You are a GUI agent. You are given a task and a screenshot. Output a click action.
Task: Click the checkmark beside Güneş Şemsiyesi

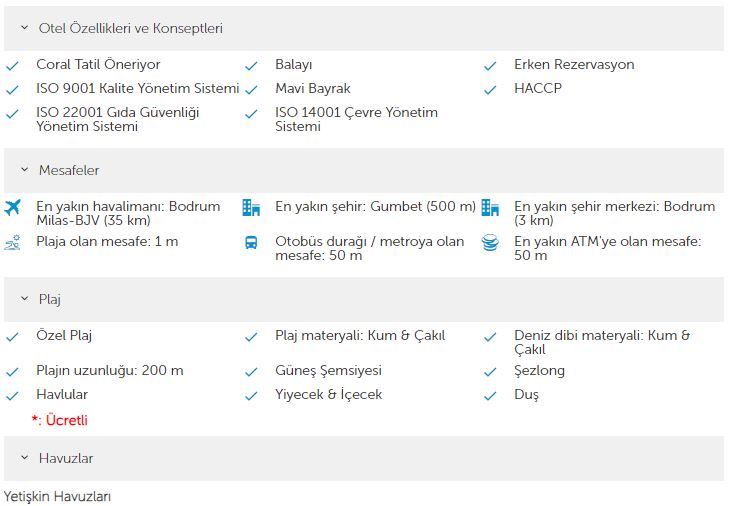[x=251, y=372]
